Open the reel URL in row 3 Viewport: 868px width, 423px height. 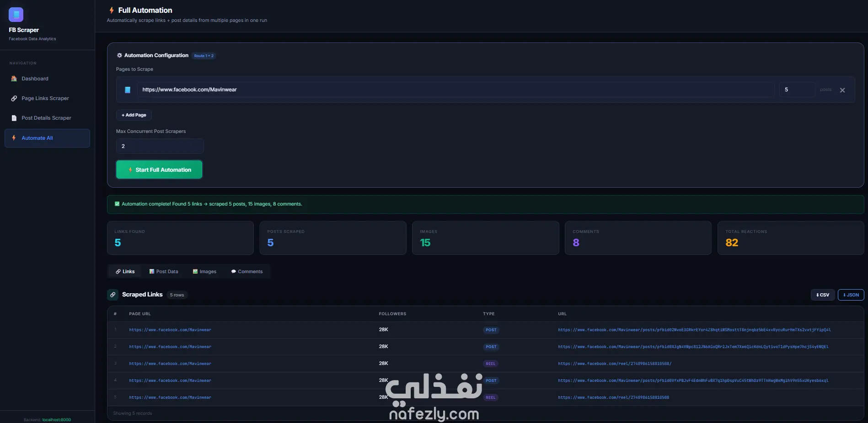pyautogui.click(x=615, y=364)
